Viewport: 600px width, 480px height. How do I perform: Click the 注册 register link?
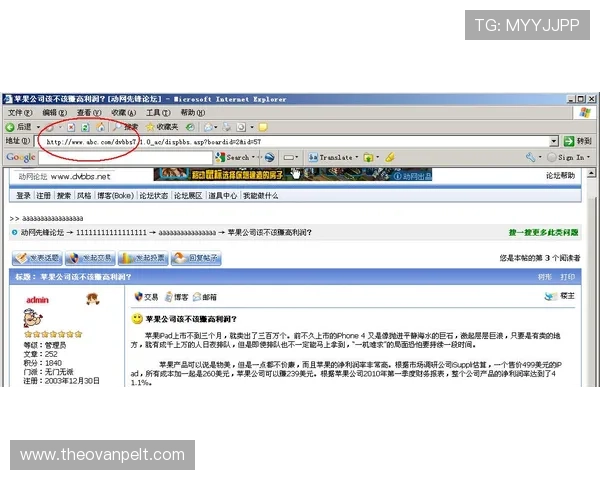[x=43, y=196]
